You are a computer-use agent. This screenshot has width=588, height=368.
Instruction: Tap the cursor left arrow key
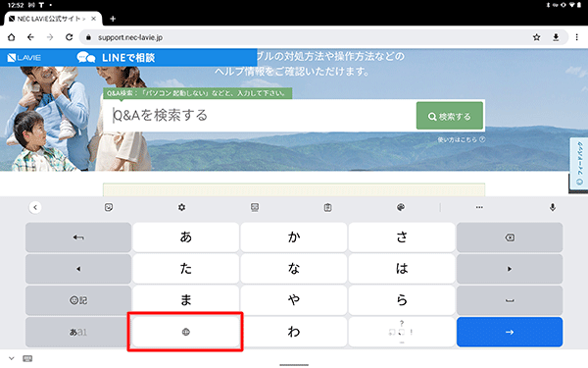coord(78,269)
